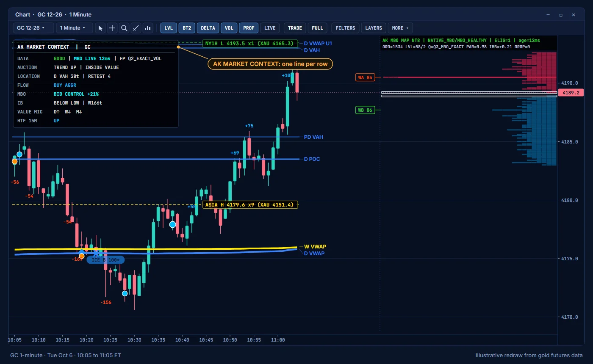Toggle the DELTA overlay

click(x=208, y=28)
